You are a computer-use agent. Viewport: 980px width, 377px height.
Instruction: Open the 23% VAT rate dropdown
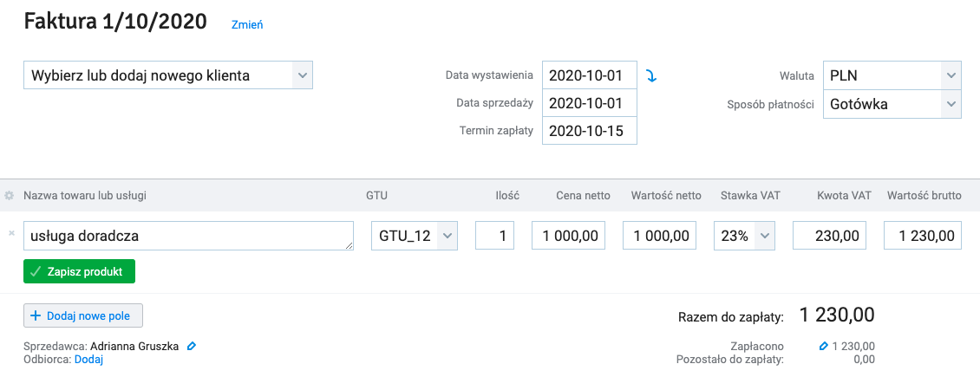(x=744, y=236)
